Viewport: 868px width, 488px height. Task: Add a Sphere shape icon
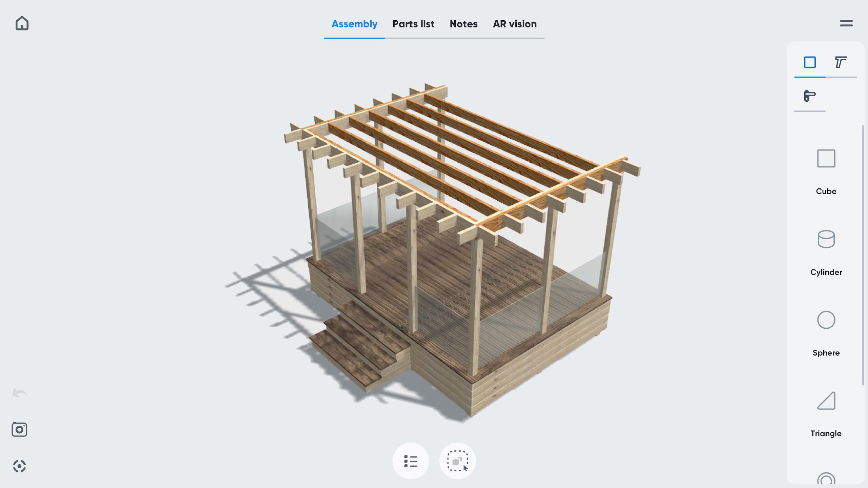(x=826, y=320)
